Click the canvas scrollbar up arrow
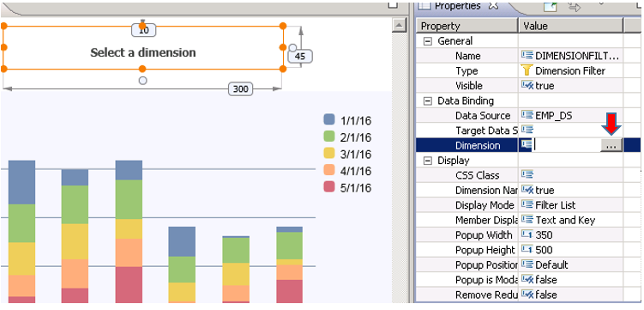644x310 pixels. click(x=399, y=26)
